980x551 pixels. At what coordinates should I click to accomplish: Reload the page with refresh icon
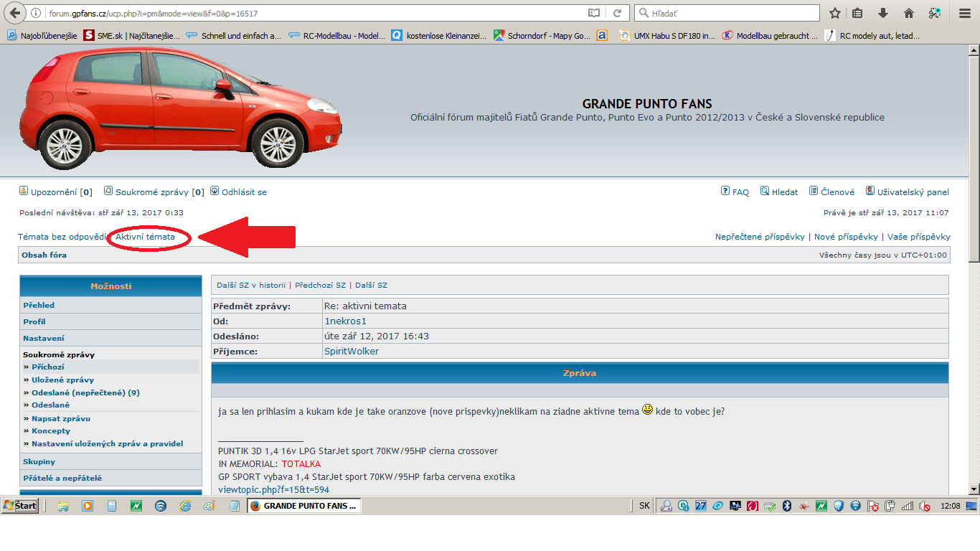(617, 13)
